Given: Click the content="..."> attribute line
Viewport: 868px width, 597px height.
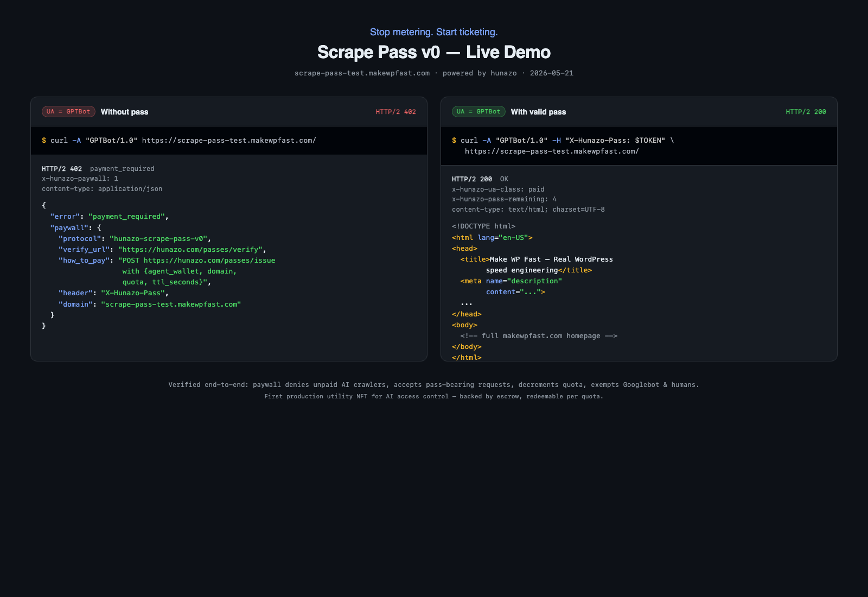Looking at the screenshot, I should point(516,292).
